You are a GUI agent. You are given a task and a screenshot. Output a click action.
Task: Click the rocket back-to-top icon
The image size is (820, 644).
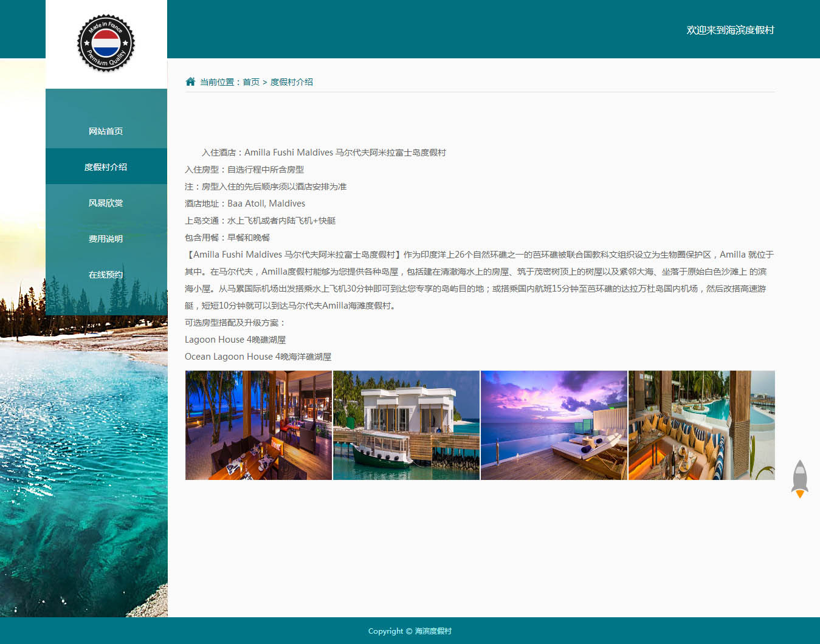[800, 479]
